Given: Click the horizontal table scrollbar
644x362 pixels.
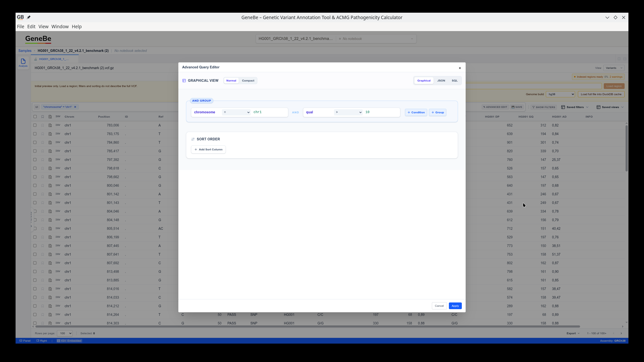Looking at the screenshot, I should [x=307, y=327].
